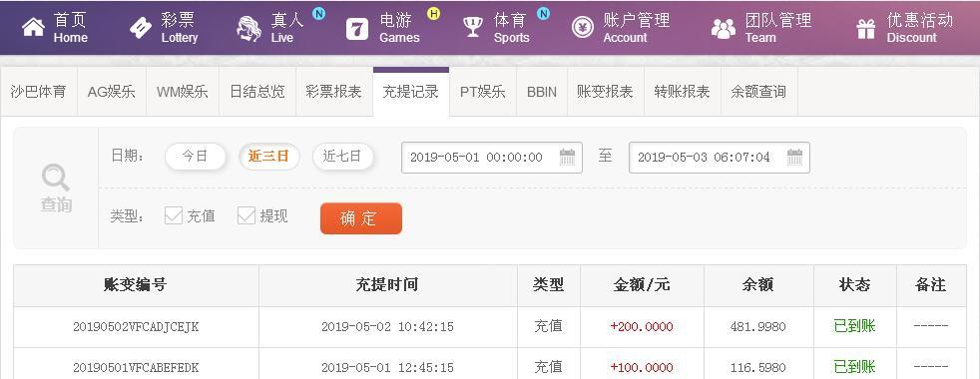
Task: Click the Discount gift box icon
Action: coord(866,29)
